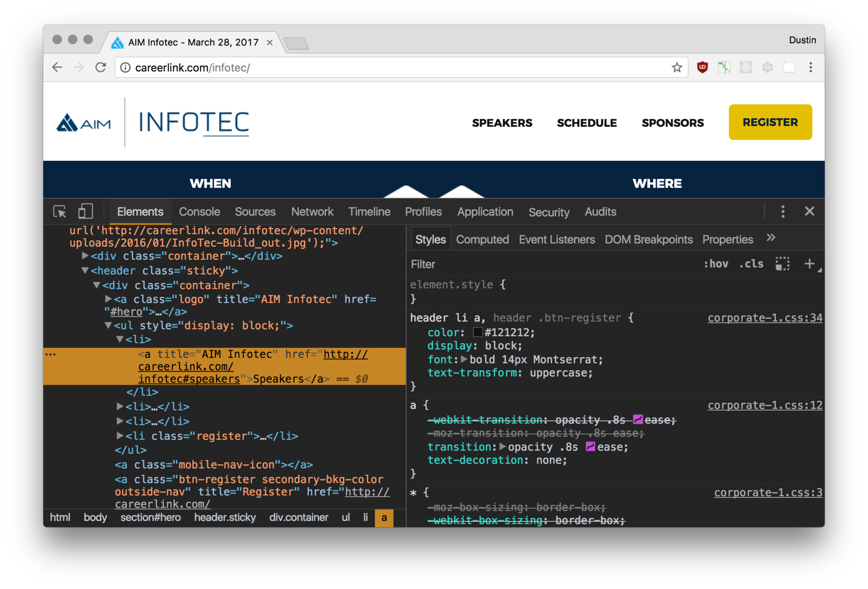Screen dimensions: 868x589
Task: Click the #121212 color swatch
Action: coord(478,332)
